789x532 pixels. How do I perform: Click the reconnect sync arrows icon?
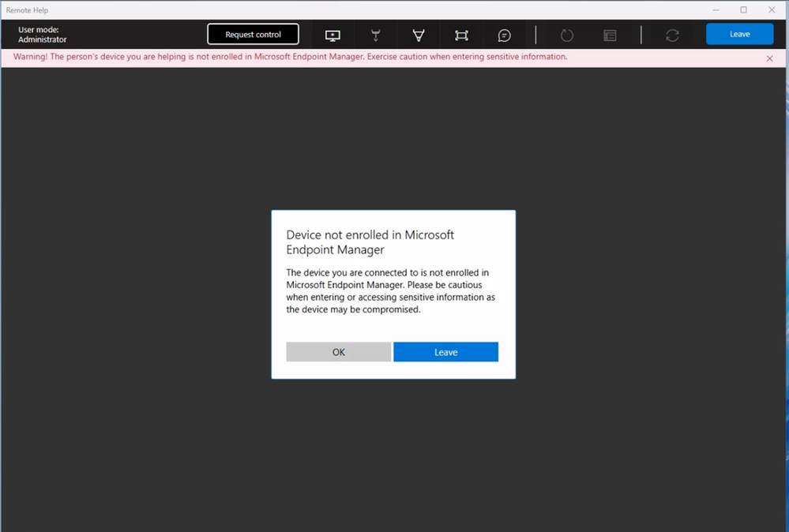[672, 36]
